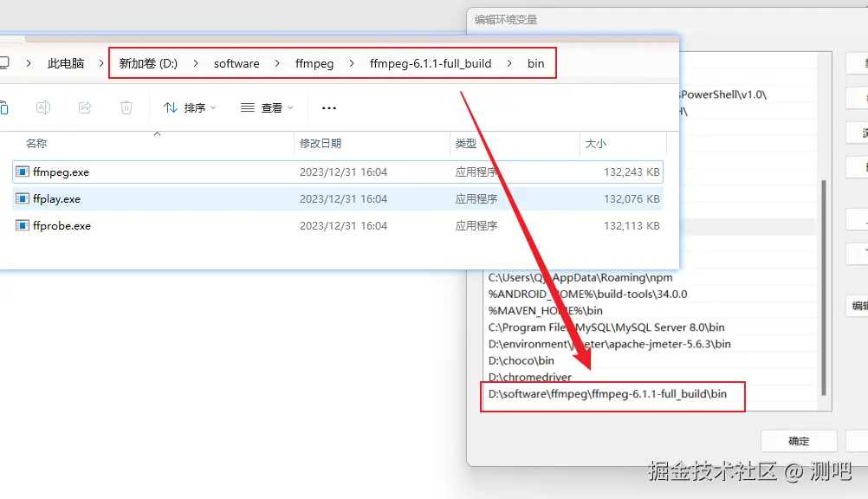Sort by 类型 column header
868x499 pixels.
(x=465, y=144)
